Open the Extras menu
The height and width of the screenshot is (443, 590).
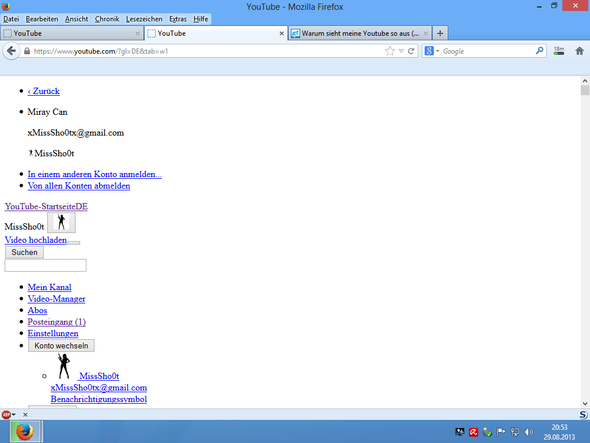tap(178, 19)
